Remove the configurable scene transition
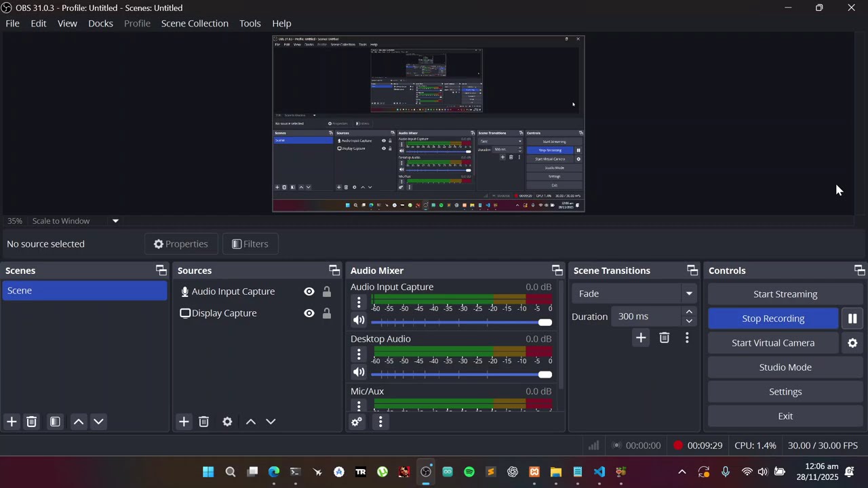 coord(665,338)
